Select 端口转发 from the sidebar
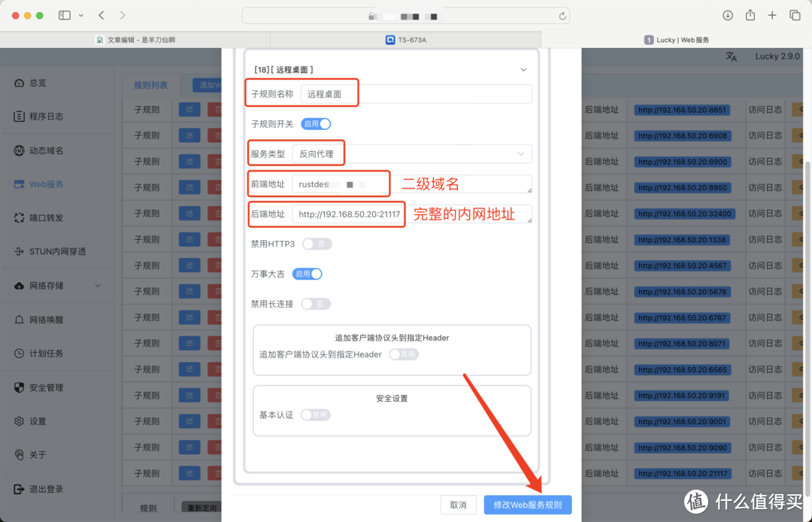 point(48,217)
